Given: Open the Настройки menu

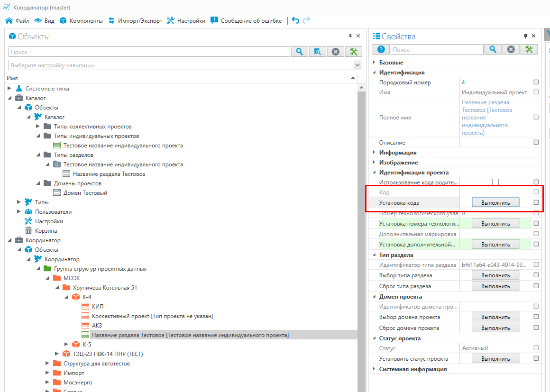Looking at the screenshot, I should tap(186, 21).
